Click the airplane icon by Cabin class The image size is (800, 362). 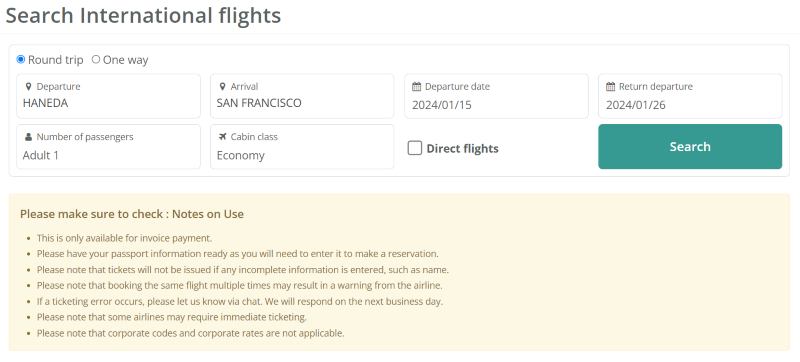(222, 137)
